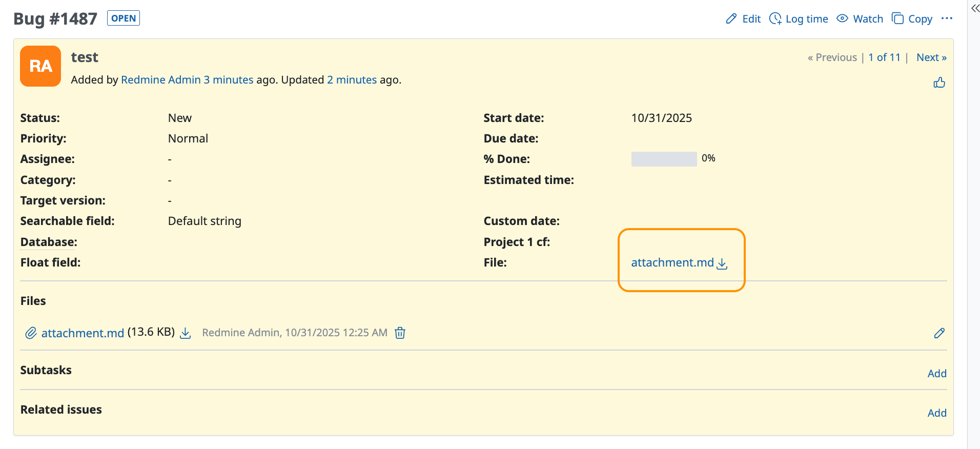Click the % Done progress bar
Viewport: 980px width, 449px height.
click(664, 159)
